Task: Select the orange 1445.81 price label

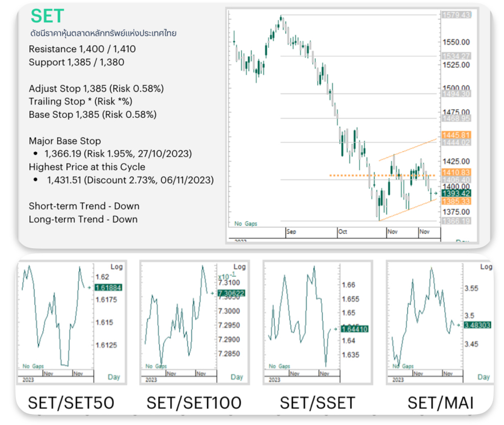Action: (x=457, y=135)
